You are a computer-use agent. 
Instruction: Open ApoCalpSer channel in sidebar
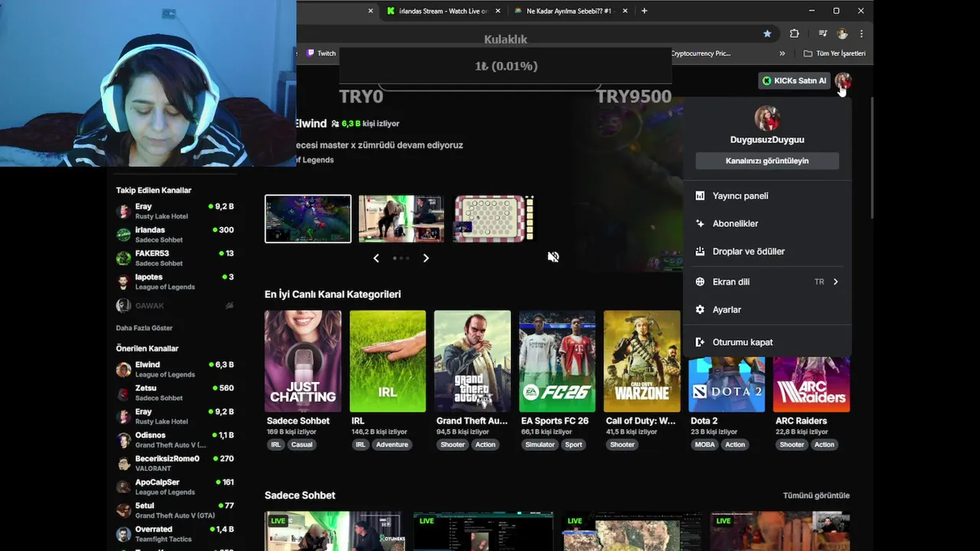pyautogui.click(x=175, y=487)
